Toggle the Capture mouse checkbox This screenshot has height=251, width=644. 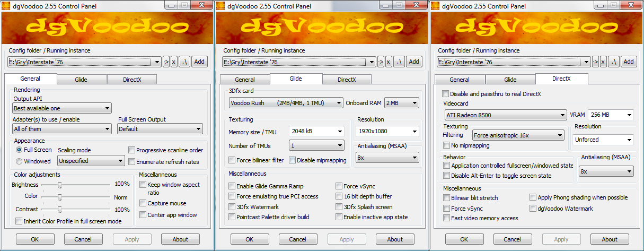pyautogui.click(x=143, y=203)
